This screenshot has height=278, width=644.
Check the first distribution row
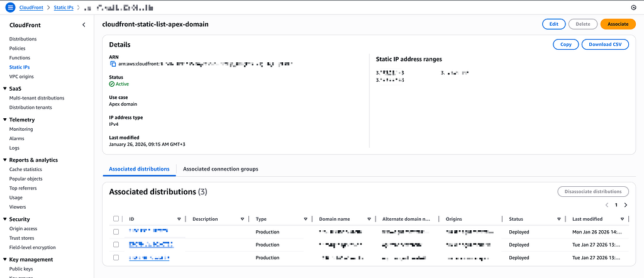(116, 232)
